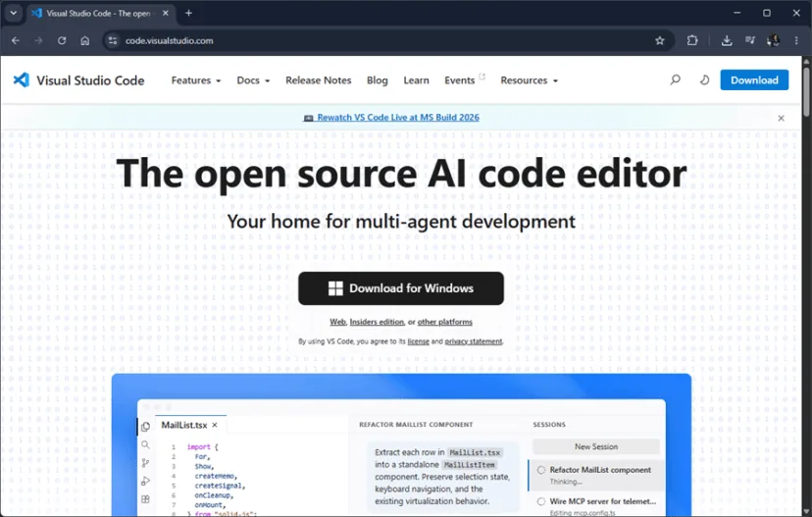
Task: Select the MailList.tsx tab
Action: pyautogui.click(x=189, y=425)
